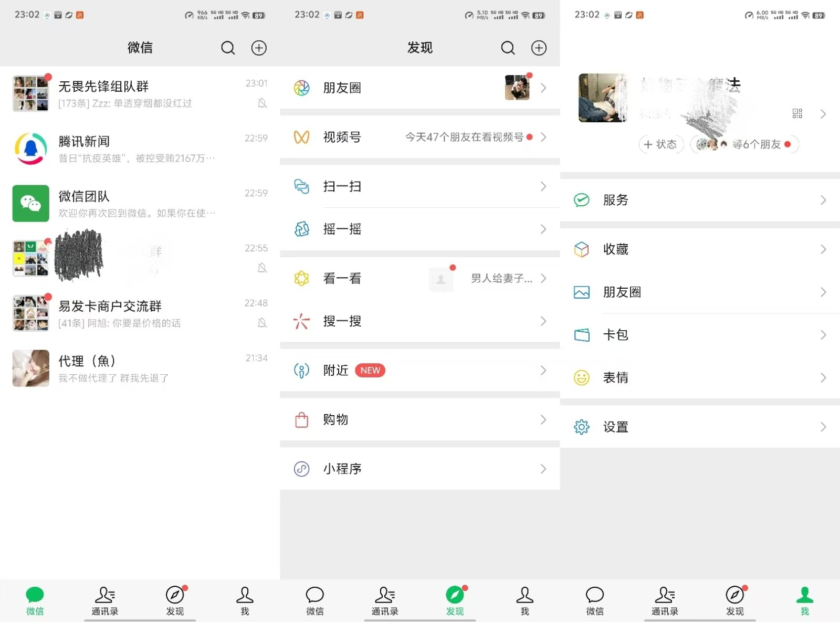840x622 pixels.
Task: Switch to 我 tab in the 发现 screen
Action: [x=524, y=601]
